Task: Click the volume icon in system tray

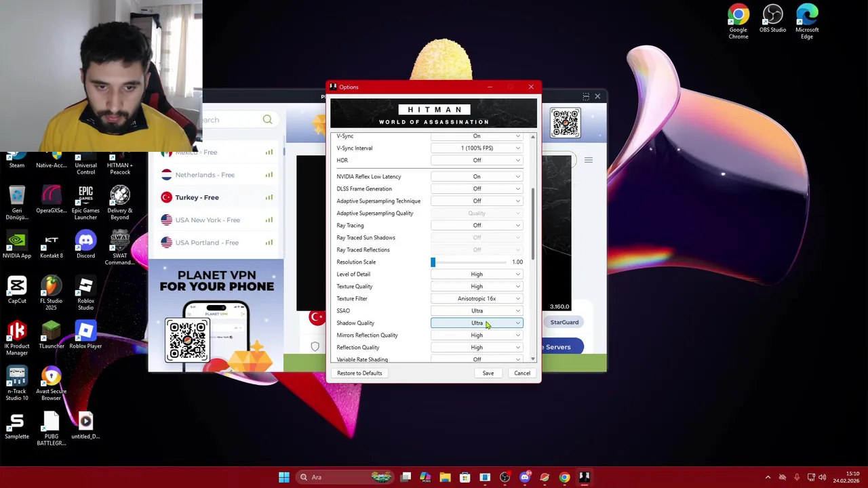Action: (823, 477)
